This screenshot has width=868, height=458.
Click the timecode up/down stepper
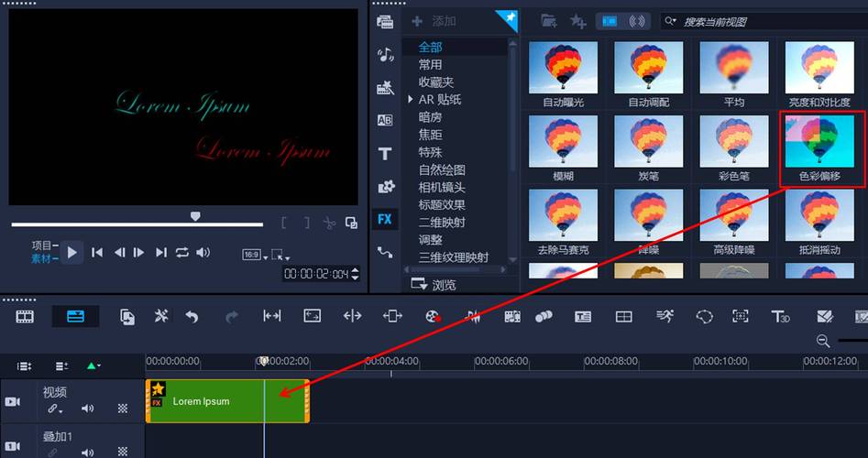point(356,273)
